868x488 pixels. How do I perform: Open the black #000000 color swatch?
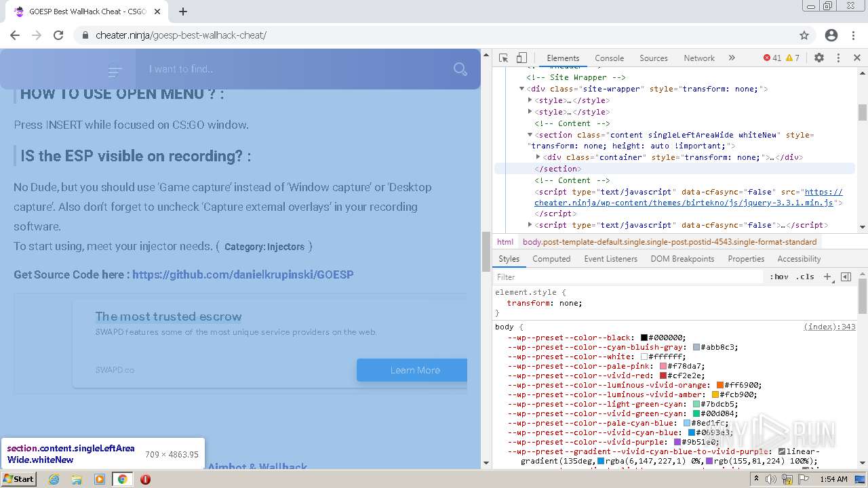point(644,338)
